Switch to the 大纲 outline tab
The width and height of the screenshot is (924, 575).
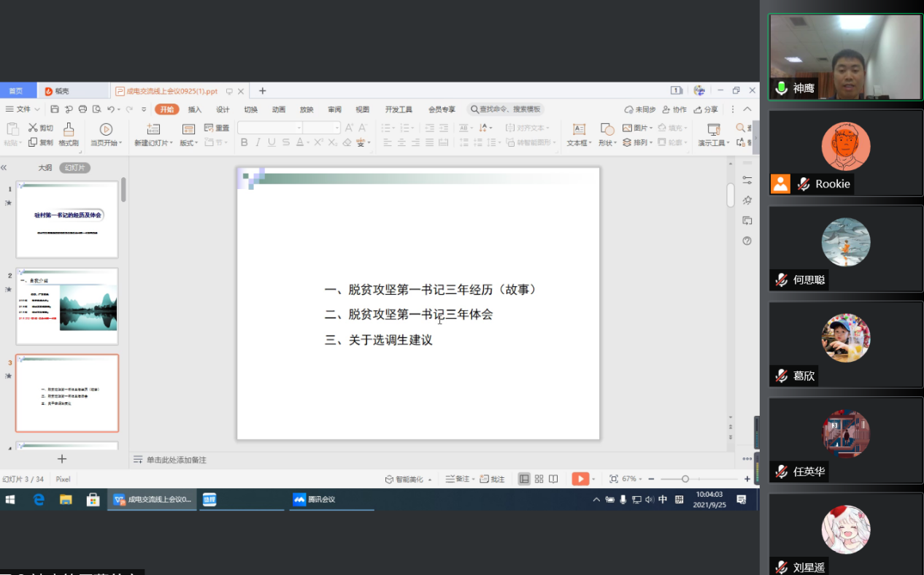point(45,168)
